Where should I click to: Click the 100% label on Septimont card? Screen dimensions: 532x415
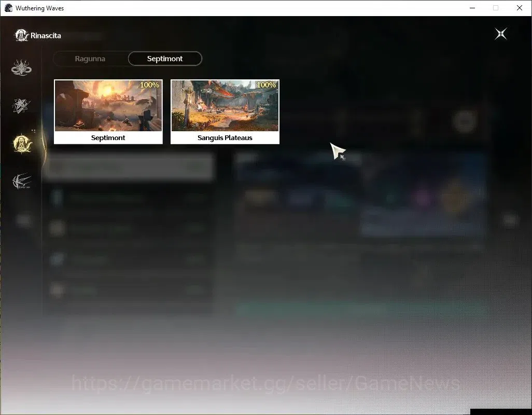[149, 85]
